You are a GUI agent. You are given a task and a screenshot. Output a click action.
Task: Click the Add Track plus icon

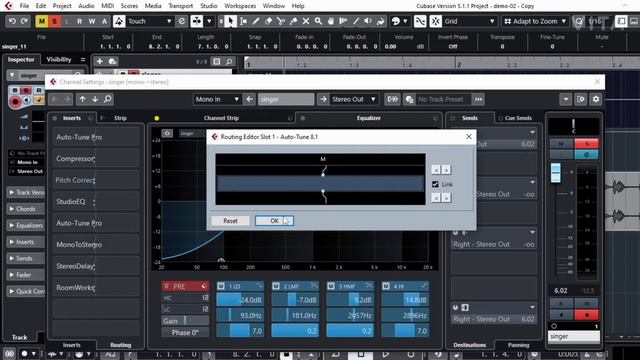pos(100,62)
